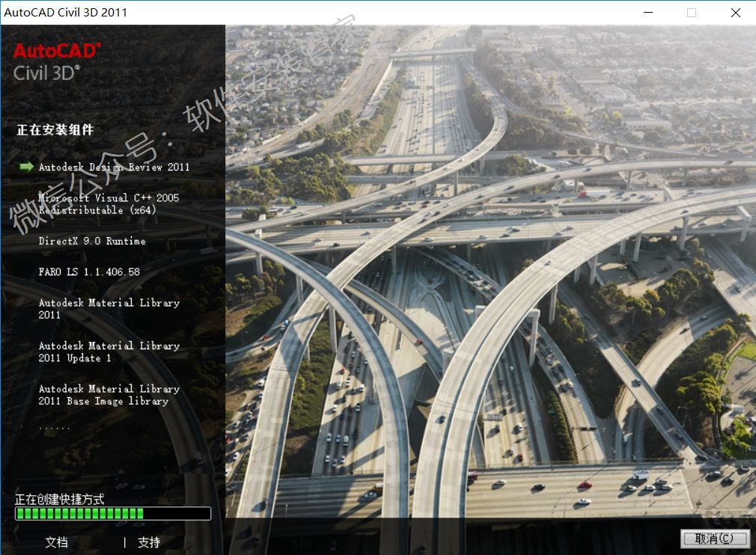Image resolution: width=756 pixels, height=555 pixels.
Task: Open the 支持 support link
Action: (x=149, y=542)
